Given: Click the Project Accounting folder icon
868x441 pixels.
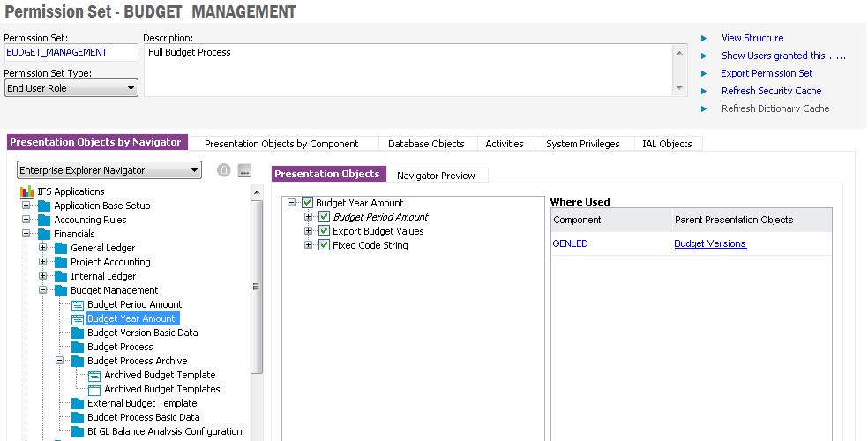Looking at the screenshot, I should click(61, 262).
